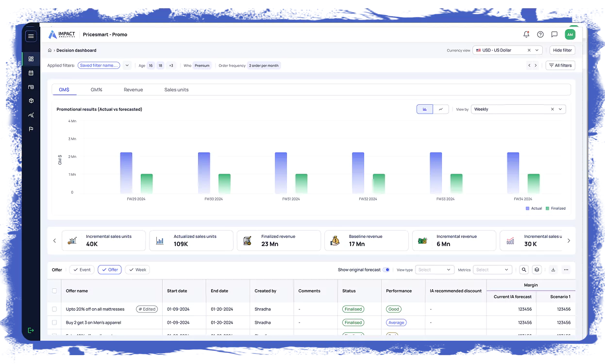This screenshot has height=364, width=605.
Task: Open the View type Select dropdown
Action: click(435, 270)
